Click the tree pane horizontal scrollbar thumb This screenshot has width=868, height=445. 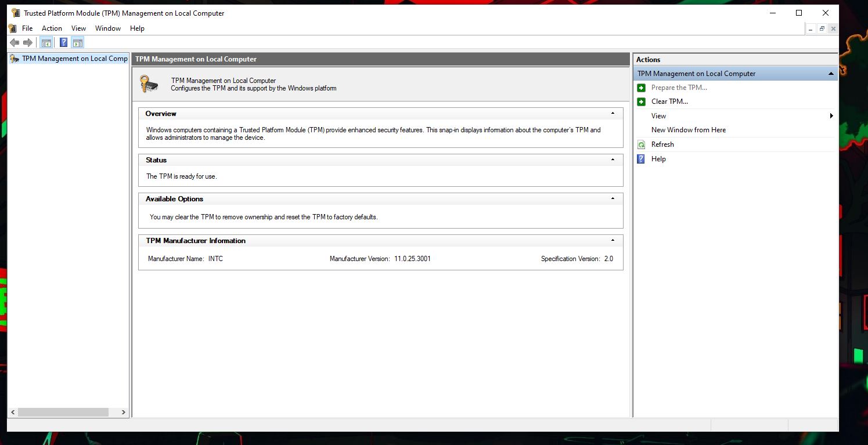click(63, 412)
